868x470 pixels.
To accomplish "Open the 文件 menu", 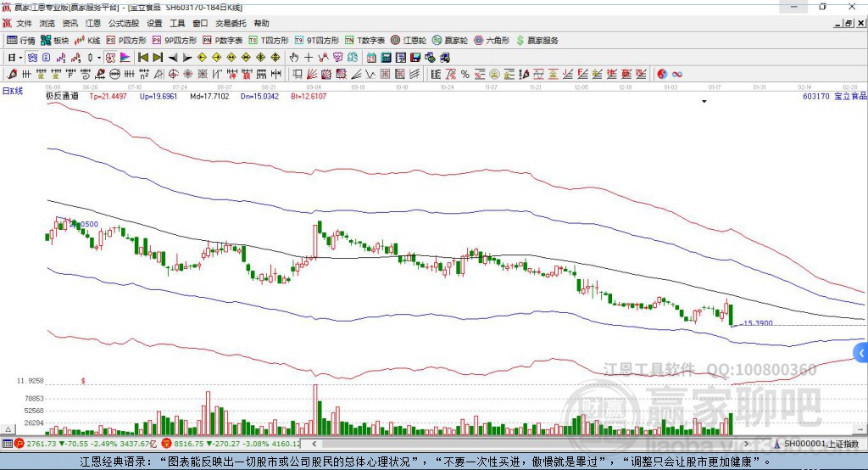I will (24, 23).
